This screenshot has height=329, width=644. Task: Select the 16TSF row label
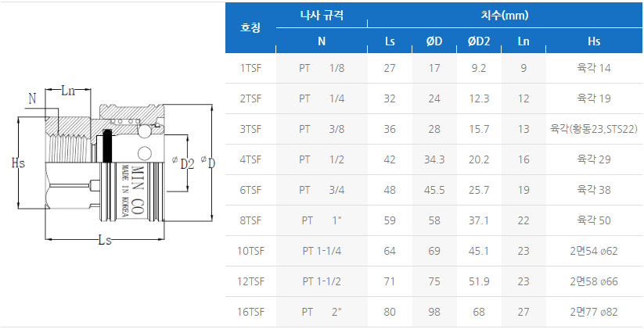(251, 312)
